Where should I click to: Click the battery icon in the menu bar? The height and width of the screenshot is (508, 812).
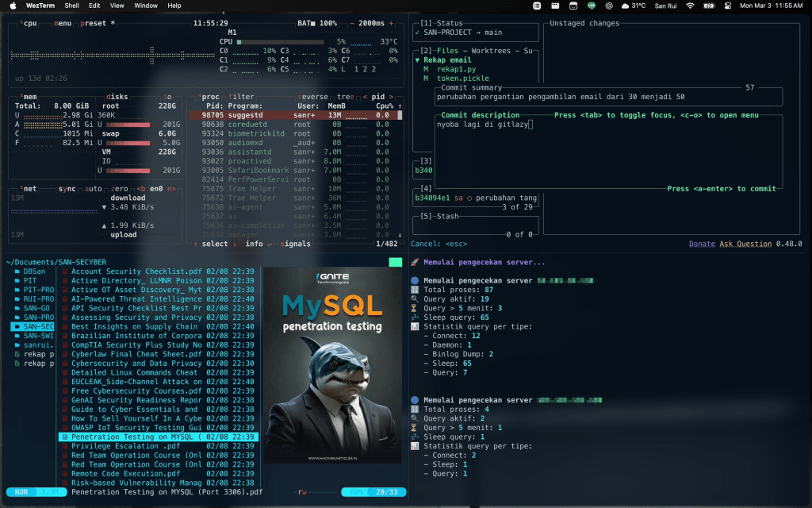coord(708,6)
